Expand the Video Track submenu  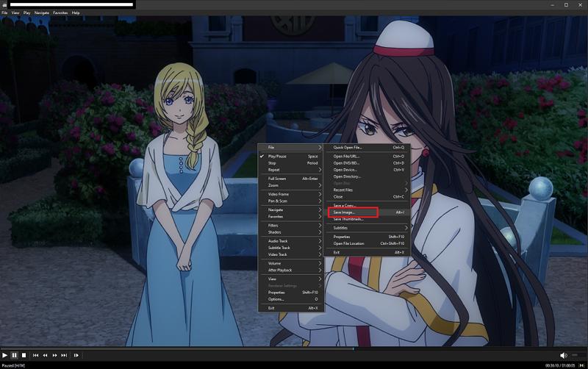(x=291, y=254)
